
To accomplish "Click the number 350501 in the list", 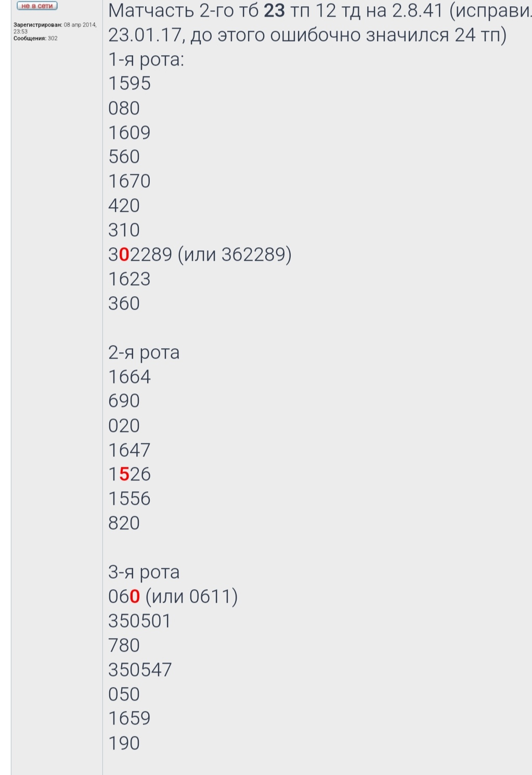I will tap(140, 621).
